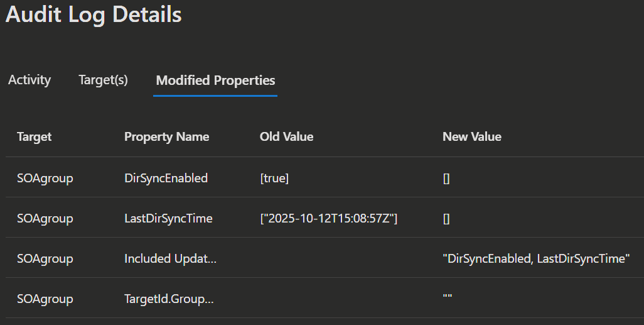Select the Modified Properties tab

(215, 80)
